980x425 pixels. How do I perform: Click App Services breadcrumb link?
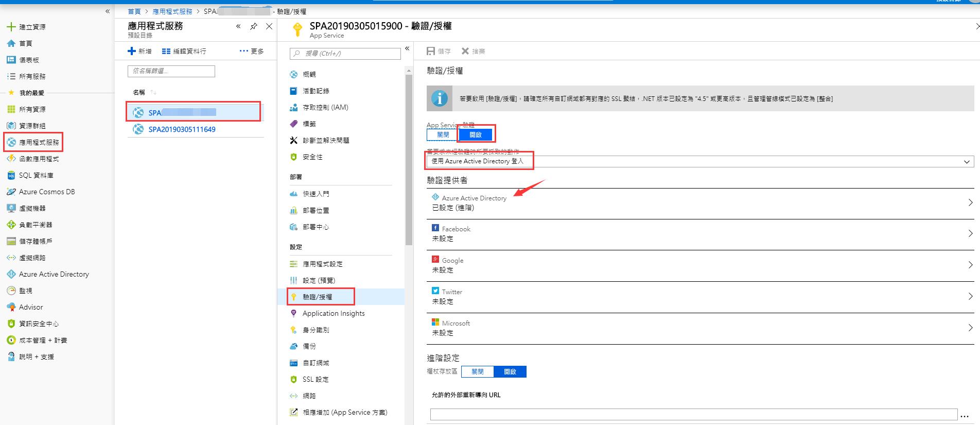172,11
